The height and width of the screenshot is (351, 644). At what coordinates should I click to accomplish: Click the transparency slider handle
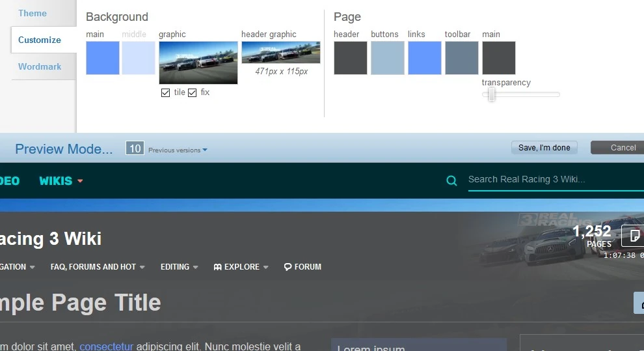[x=492, y=95]
